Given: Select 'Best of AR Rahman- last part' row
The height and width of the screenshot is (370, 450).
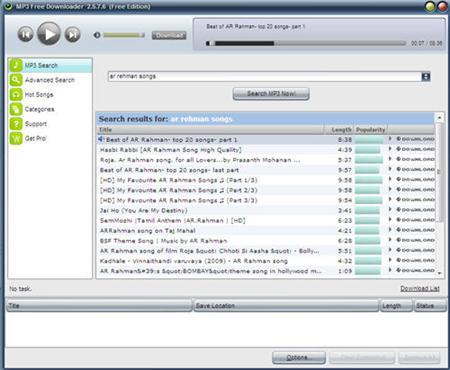Looking at the screenshot, I should pyautogui.click(x=266, y=170).
